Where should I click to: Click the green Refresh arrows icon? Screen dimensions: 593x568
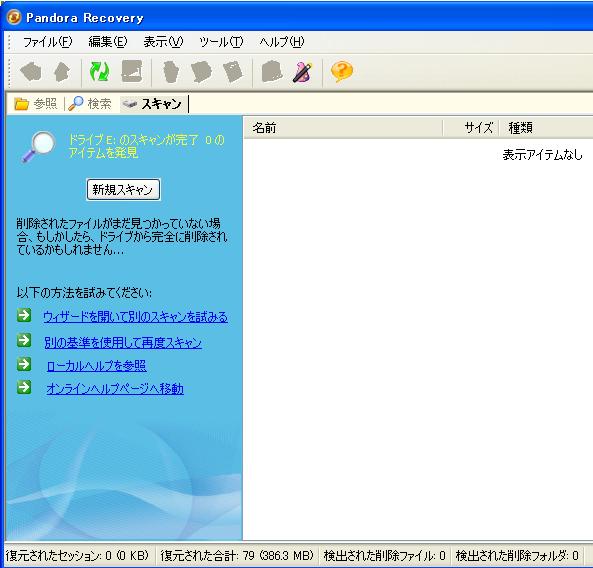coord(99,71)
